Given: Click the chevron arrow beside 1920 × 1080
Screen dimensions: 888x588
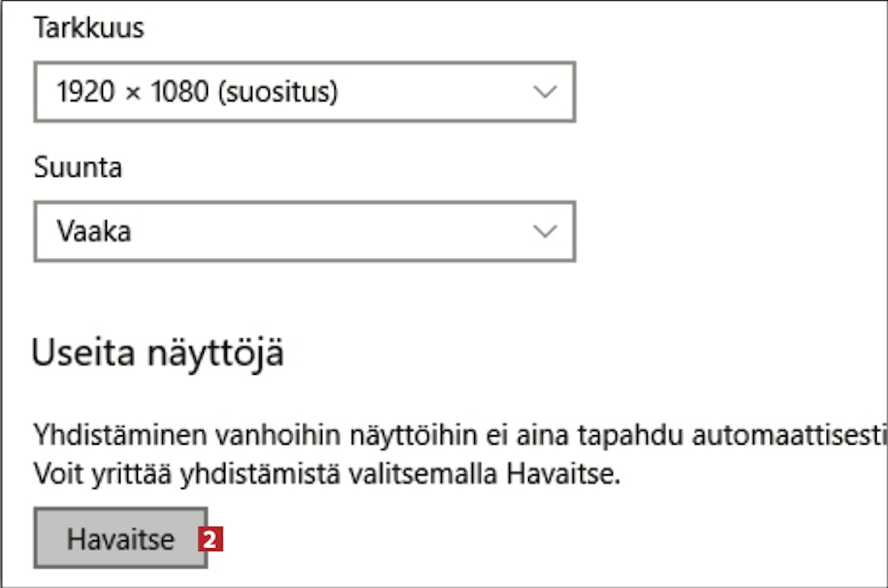Looking at the screenshot, I should point(545,92).
